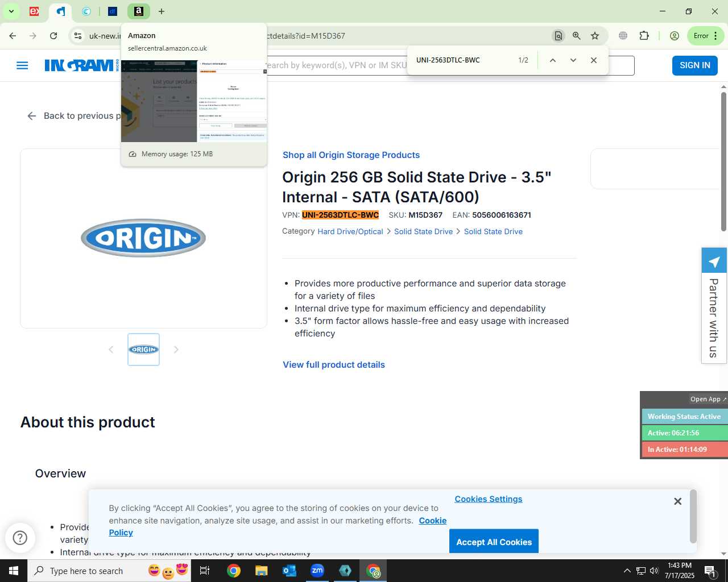Click Back to previous page
Viewport: 728px width, 582px height.
pos(74,116)
